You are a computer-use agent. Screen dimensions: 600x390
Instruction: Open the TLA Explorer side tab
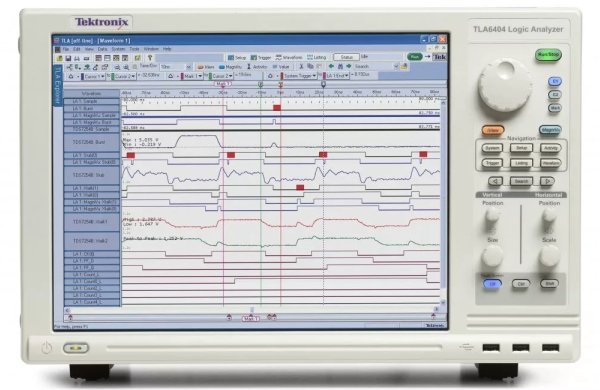click(58, 85)
